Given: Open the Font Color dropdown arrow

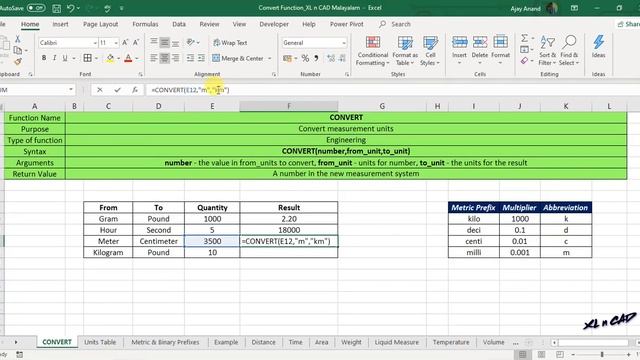Looking at the screenshot, I should (x=137, y=58).
